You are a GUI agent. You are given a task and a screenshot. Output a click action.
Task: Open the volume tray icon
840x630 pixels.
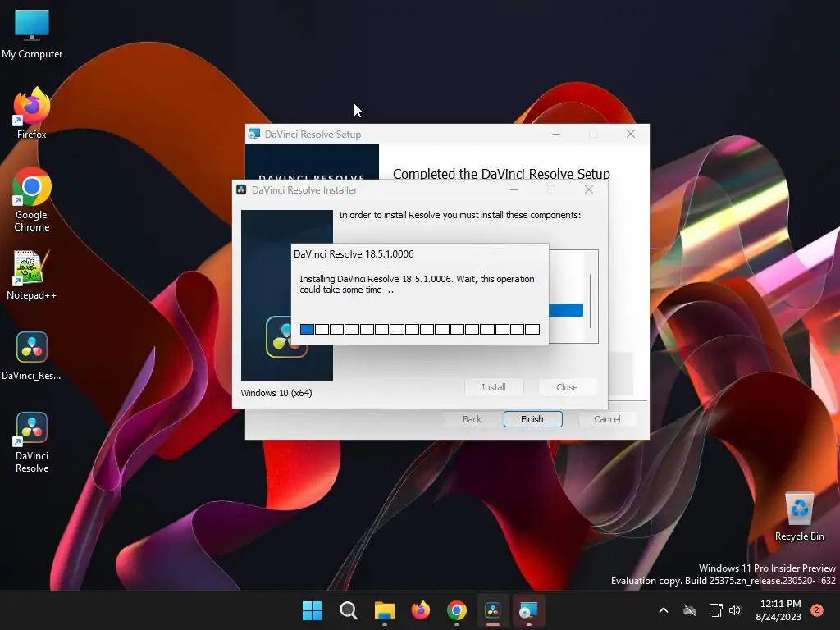point(735,610)
